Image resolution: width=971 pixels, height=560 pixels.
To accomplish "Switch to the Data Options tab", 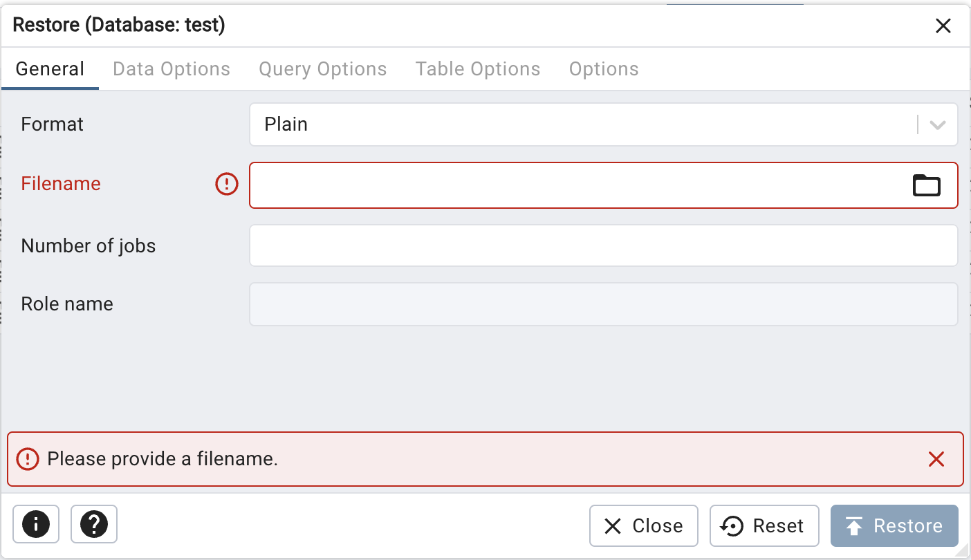I will point(172,69).
